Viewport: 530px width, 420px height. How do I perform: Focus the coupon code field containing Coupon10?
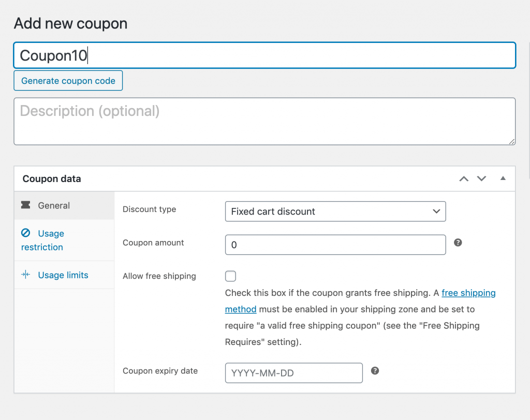click(x=264, y=55)
